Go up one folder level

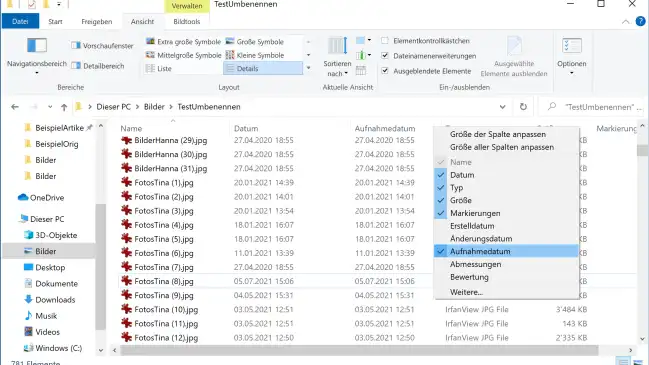64,107
